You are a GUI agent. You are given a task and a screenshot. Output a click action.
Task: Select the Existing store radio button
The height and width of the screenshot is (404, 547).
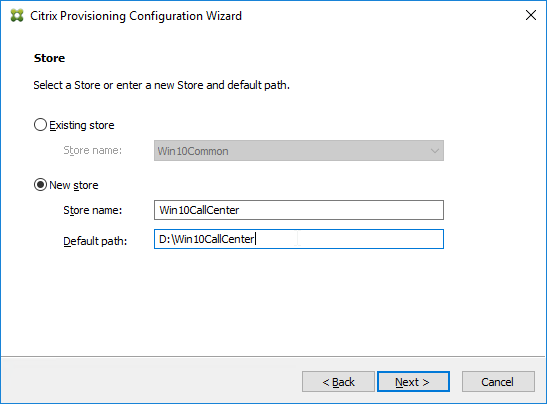coord(40,125)
